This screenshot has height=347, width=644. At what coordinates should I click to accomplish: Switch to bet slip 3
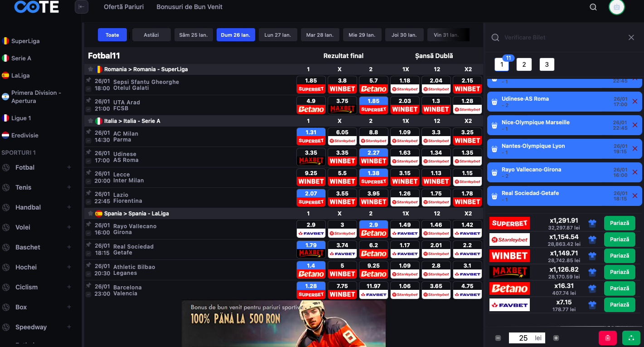pyautogui.click(x=547, y=64)
